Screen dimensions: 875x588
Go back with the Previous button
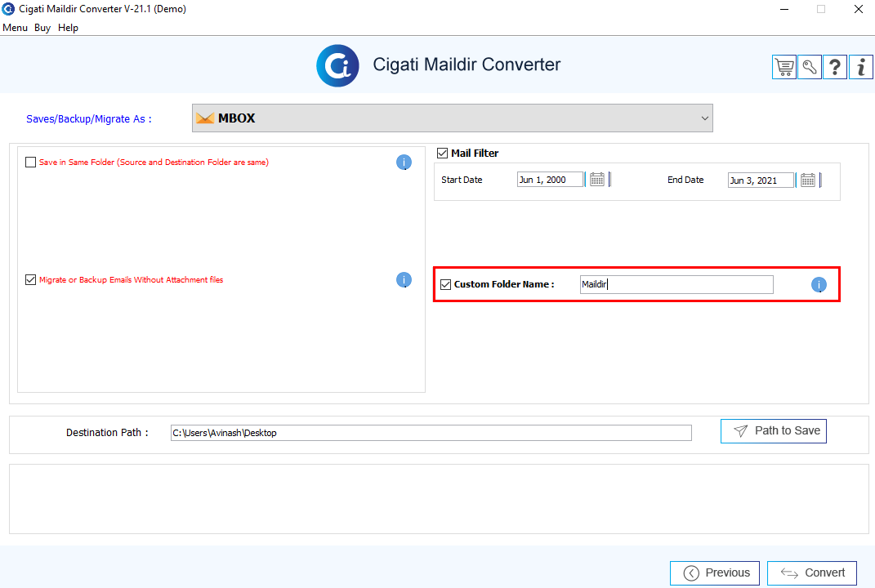(x=715, y=573)
